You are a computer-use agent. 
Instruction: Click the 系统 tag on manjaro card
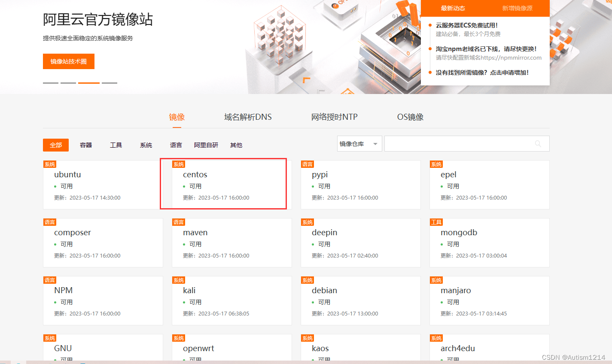pos(436,280)
